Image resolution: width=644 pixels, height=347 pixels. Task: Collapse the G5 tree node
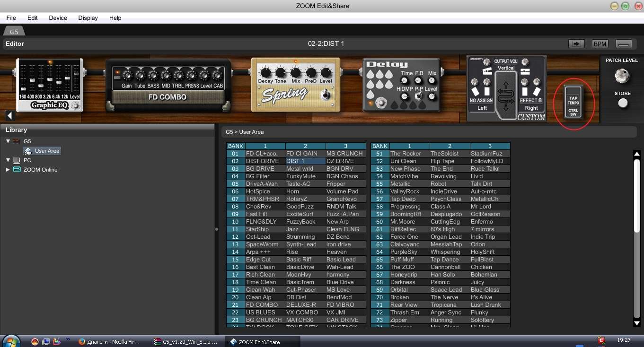pos(8,141)
